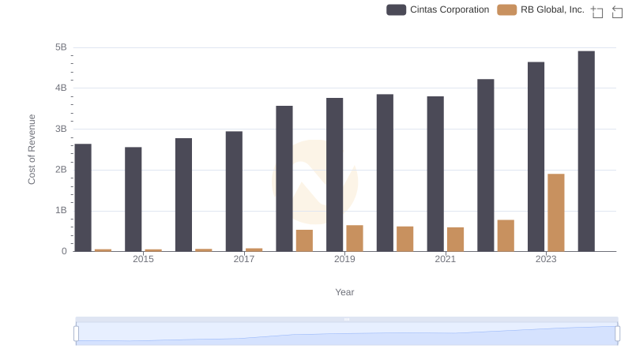
Task: Click Cintas bar for 2014
Action: 83,197
